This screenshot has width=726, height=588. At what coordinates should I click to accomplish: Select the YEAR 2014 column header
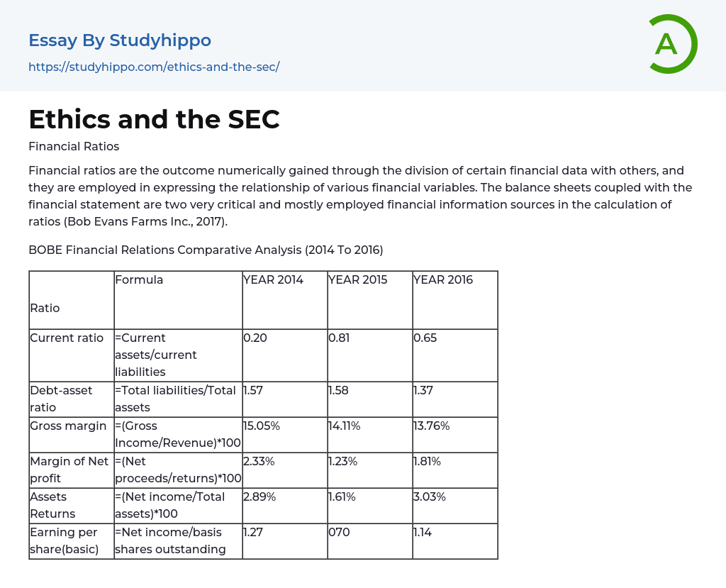tap(274, 280)
